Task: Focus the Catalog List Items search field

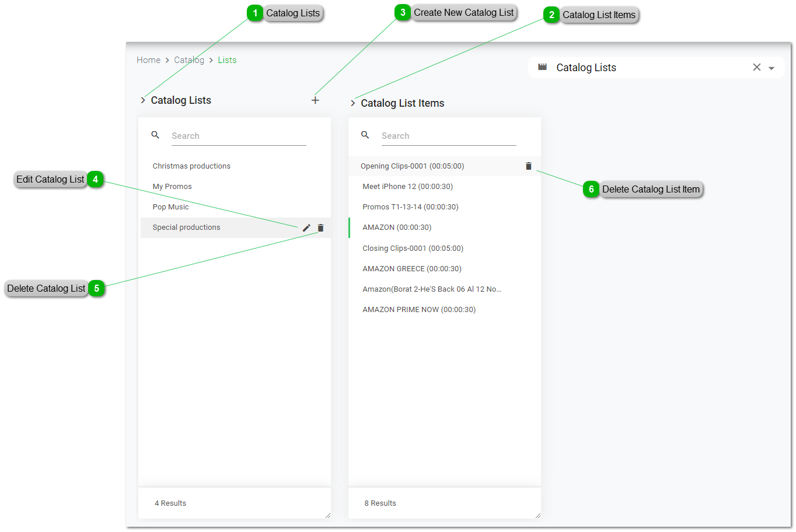Action: click(448, 136)
